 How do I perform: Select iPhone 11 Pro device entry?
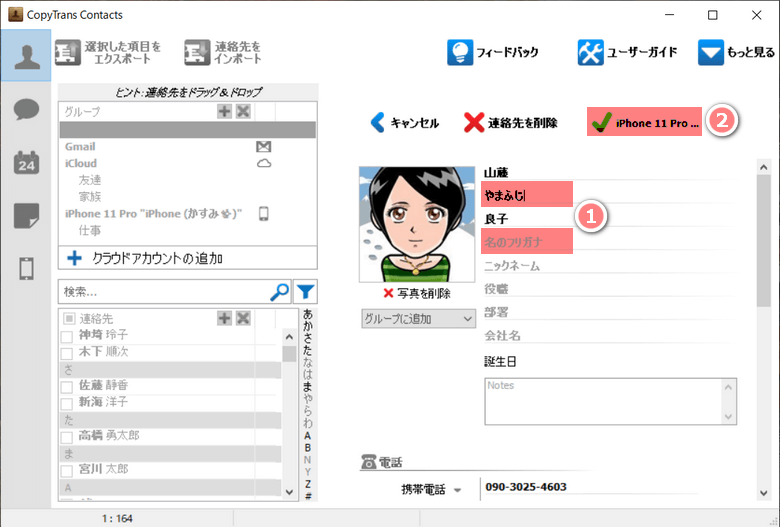pyautogui.click(x=153, y=213)
